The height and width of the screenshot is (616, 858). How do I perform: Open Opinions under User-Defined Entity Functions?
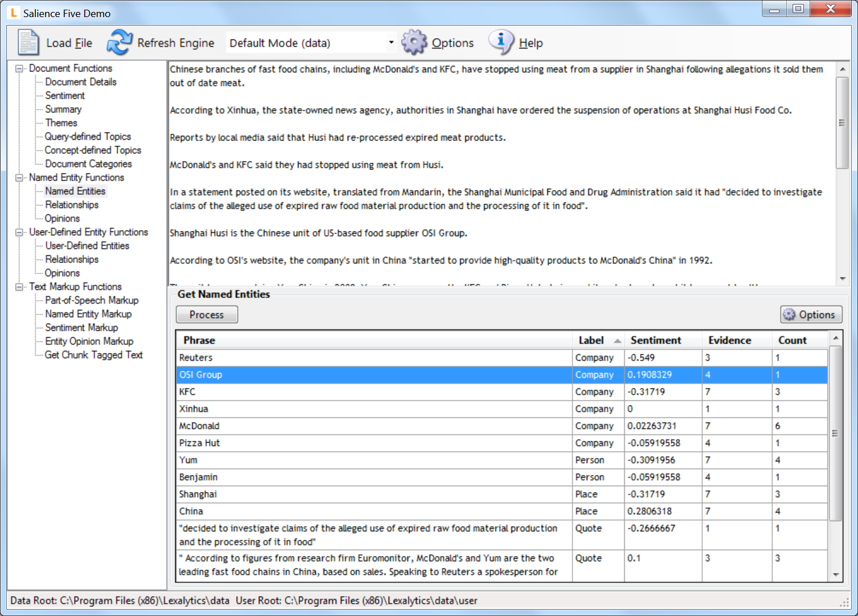(62, 273)
